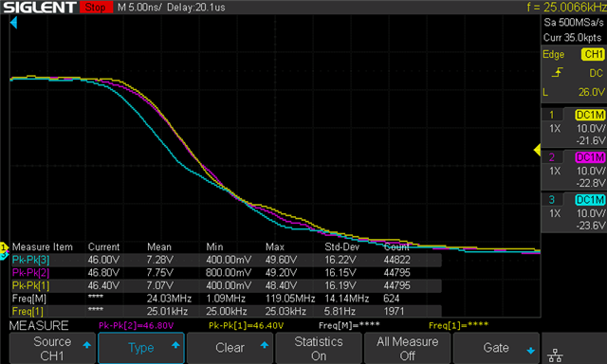Click the blue trigger position arrow at top-left
The image size is (607, 364).
click(x=13, y=23)
